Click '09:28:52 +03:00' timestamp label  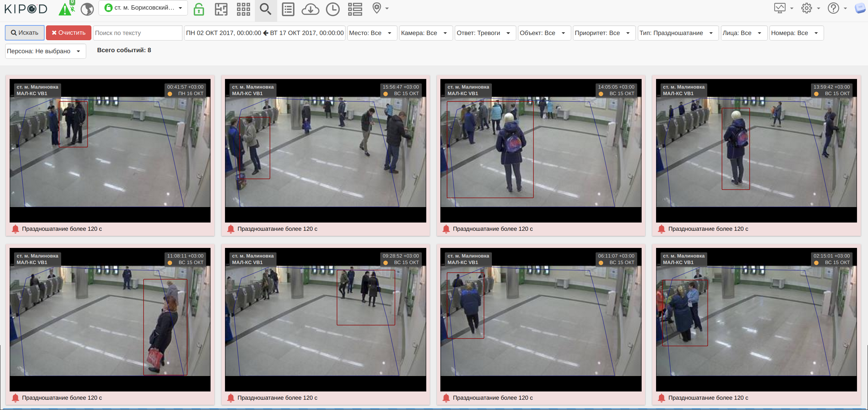(x=401, y=256)
